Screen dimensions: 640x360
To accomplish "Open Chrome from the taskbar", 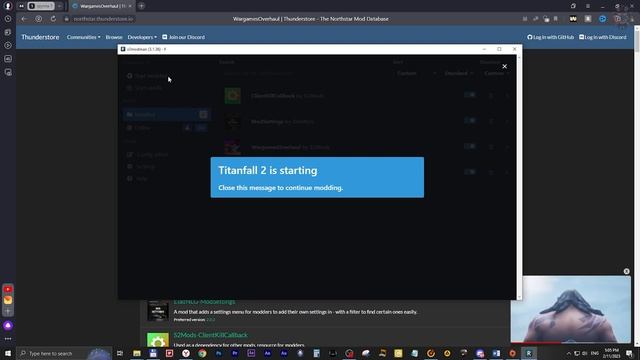I will coord(202,353).
